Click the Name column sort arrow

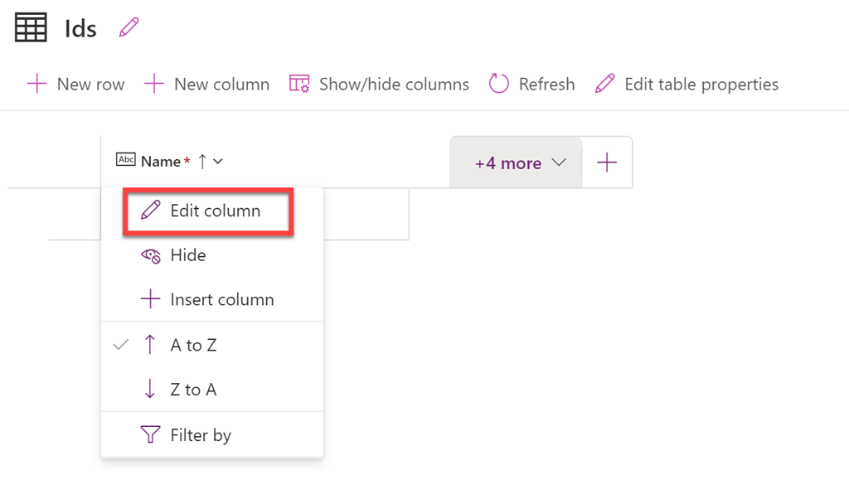202,162
